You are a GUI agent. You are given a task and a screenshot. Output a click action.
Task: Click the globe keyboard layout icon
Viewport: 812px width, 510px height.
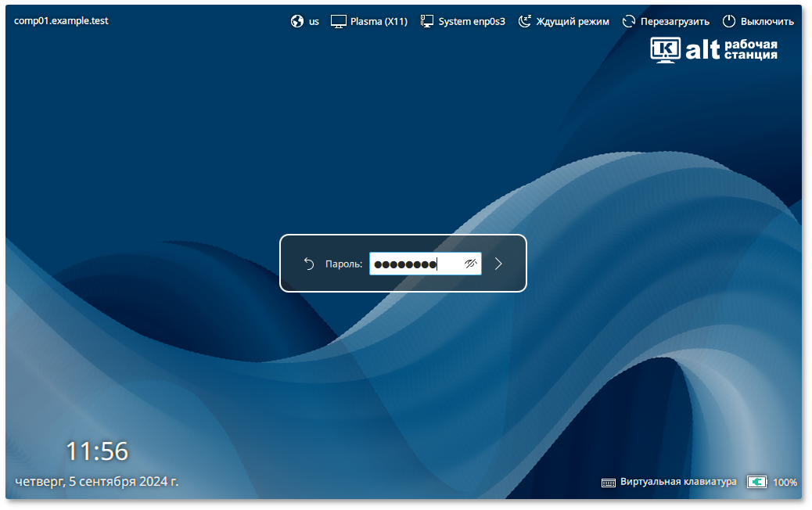[297, 21]
